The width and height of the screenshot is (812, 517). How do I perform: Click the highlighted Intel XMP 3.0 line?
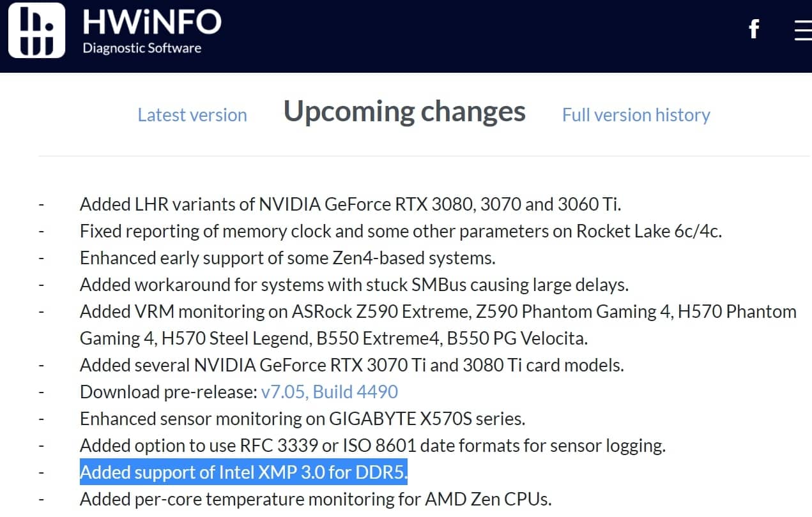point(243,472)
